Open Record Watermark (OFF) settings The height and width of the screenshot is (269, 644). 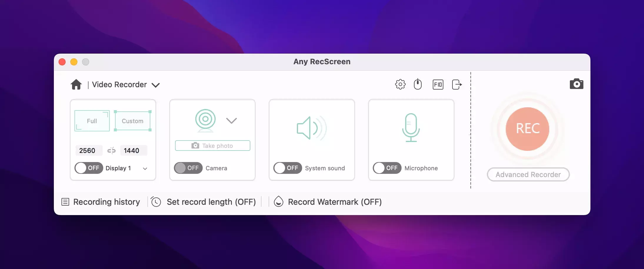tap(335, 202)
